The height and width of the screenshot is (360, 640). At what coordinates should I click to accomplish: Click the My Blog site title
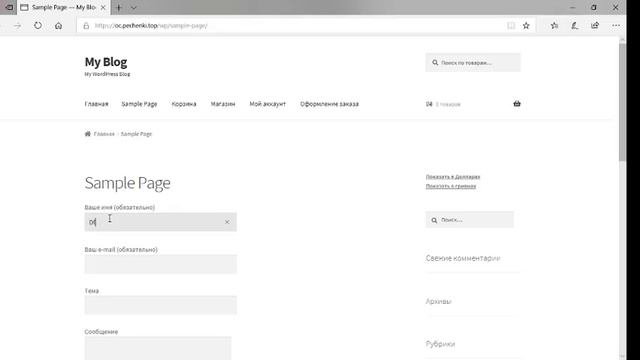coord(106,62)
